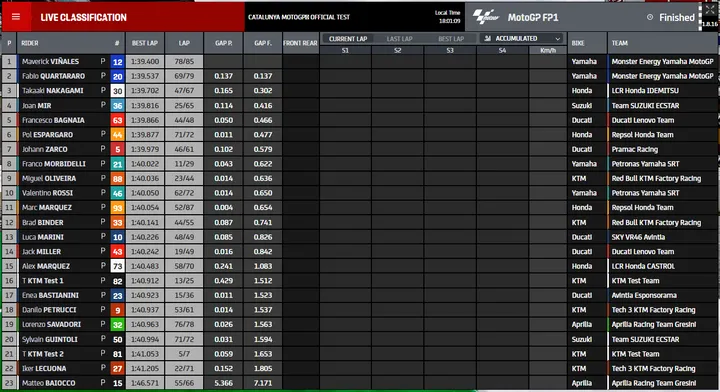Click best lap time 1:39.400

[145, 62]
